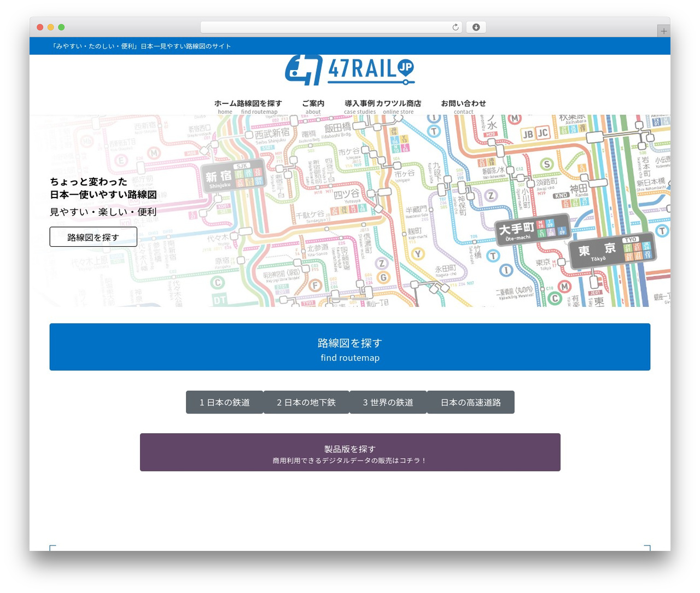Open the ホーム (home) menu item
The width and height of the screenshot is (700, 593).
[225, 107]
